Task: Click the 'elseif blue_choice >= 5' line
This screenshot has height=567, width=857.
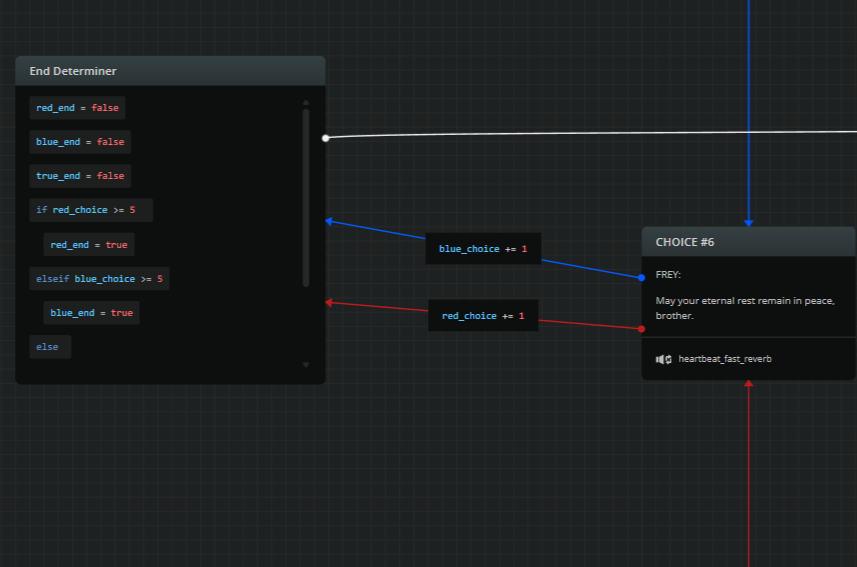Action: coord(99,279)
